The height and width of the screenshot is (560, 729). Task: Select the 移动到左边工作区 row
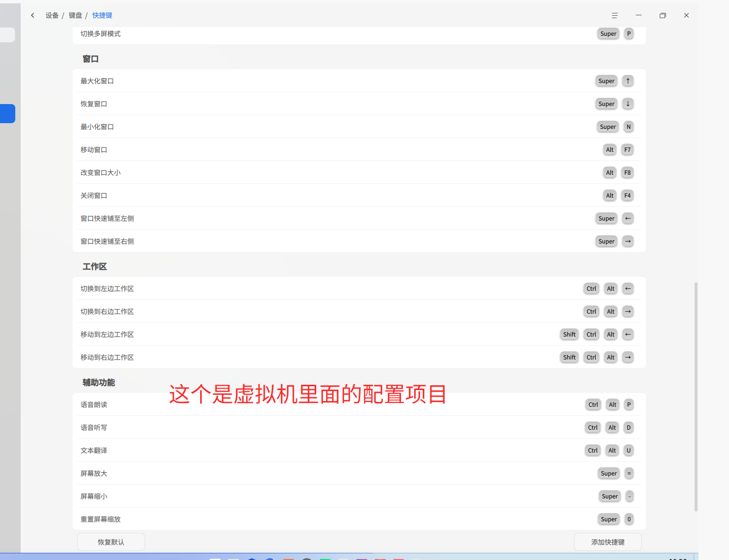pyautogui.click(x=359, y=334)
